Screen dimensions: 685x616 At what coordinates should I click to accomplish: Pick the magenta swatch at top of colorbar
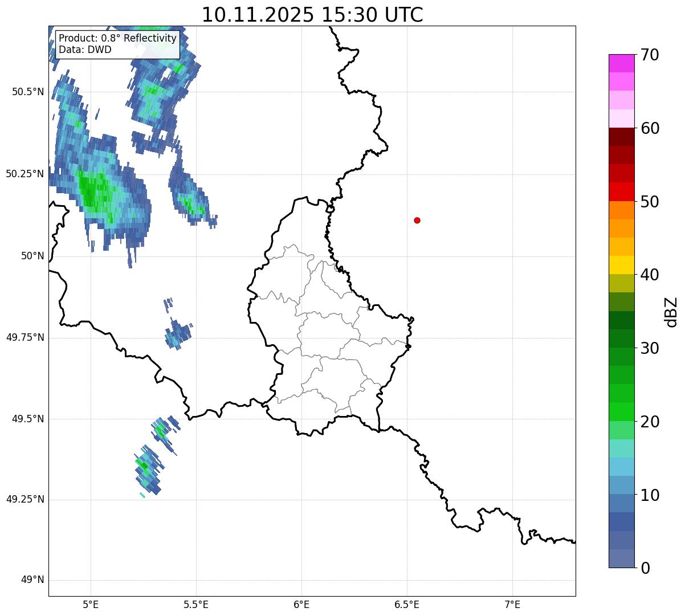(622, 63)
